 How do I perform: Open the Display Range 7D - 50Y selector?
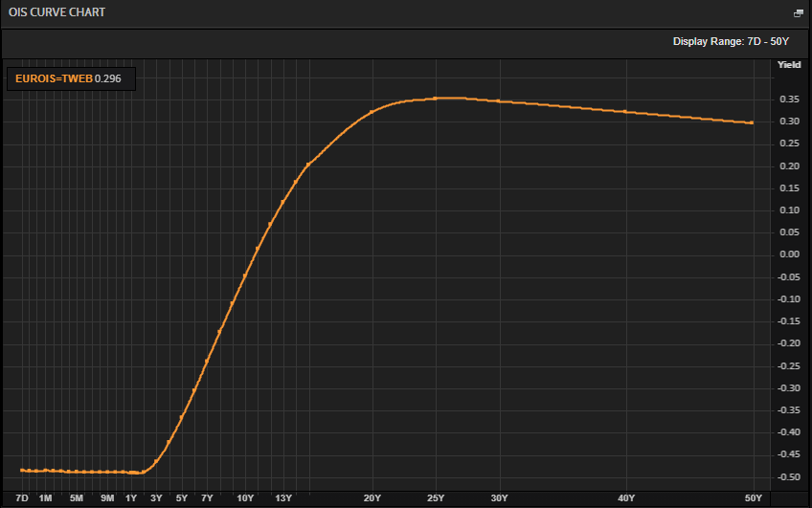pos(731,41)
